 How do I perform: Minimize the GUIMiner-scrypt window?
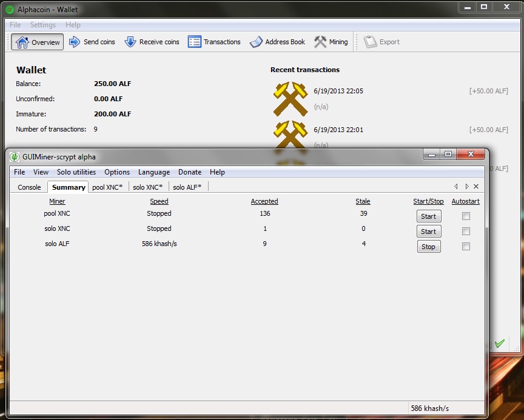click(x=432, y=155)
